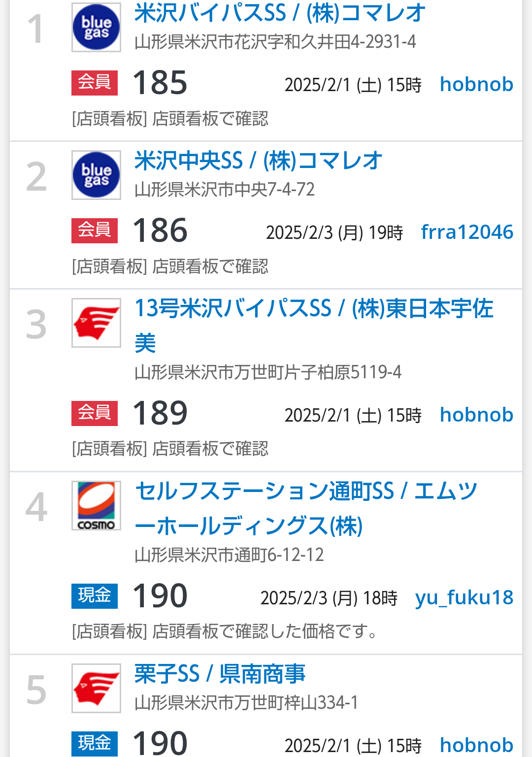Click blue gas logo for 米沢バイパスSS
The image size is (532, 757).
click(96, 28)
